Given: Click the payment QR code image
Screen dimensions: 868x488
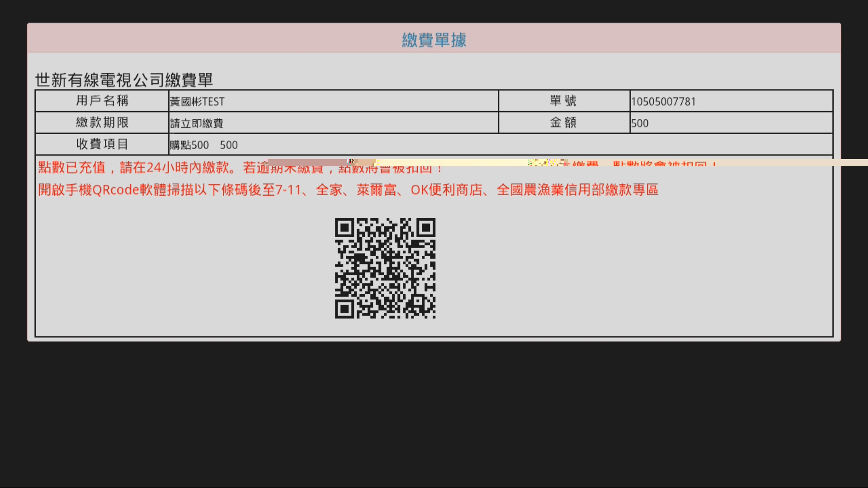Looking at the screenshot, I should click(x=385, y=268).
